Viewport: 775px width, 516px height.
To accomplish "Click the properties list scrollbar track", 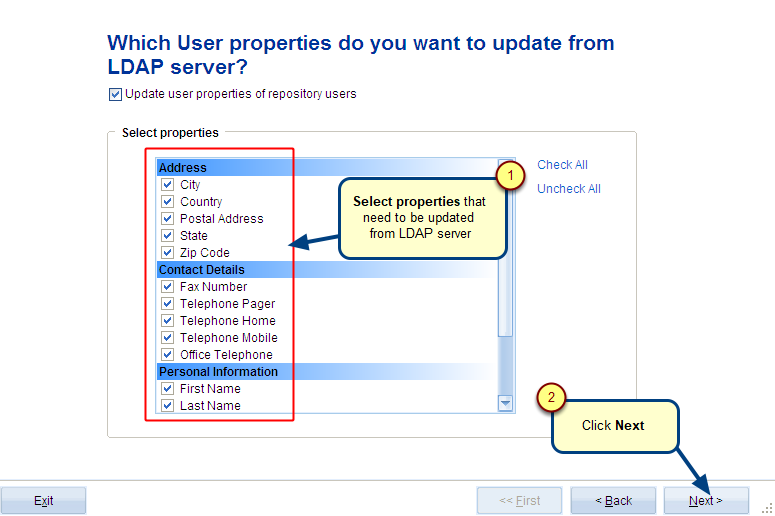I will tap(505, 370).
